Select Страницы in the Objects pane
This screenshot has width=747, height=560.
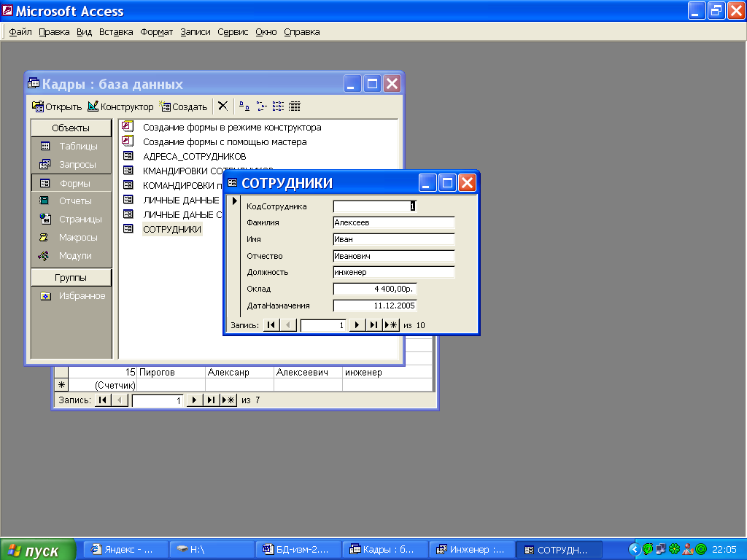pos(71,219)
